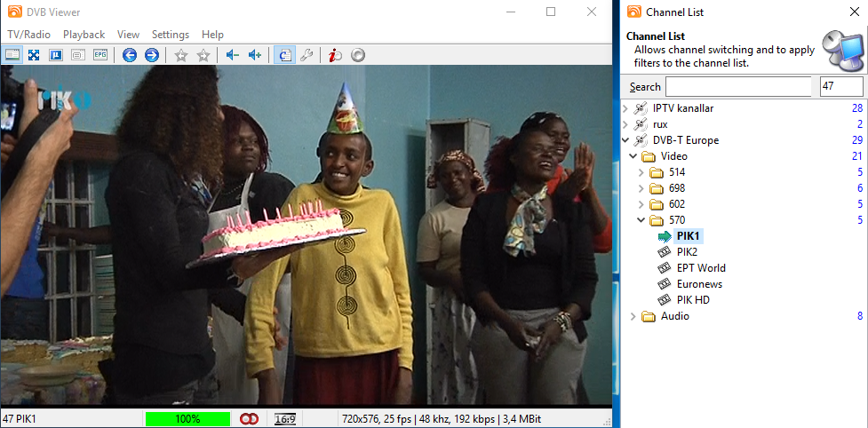Open the Help menu
The image size is (868, 428).
[x=212, y=35]
